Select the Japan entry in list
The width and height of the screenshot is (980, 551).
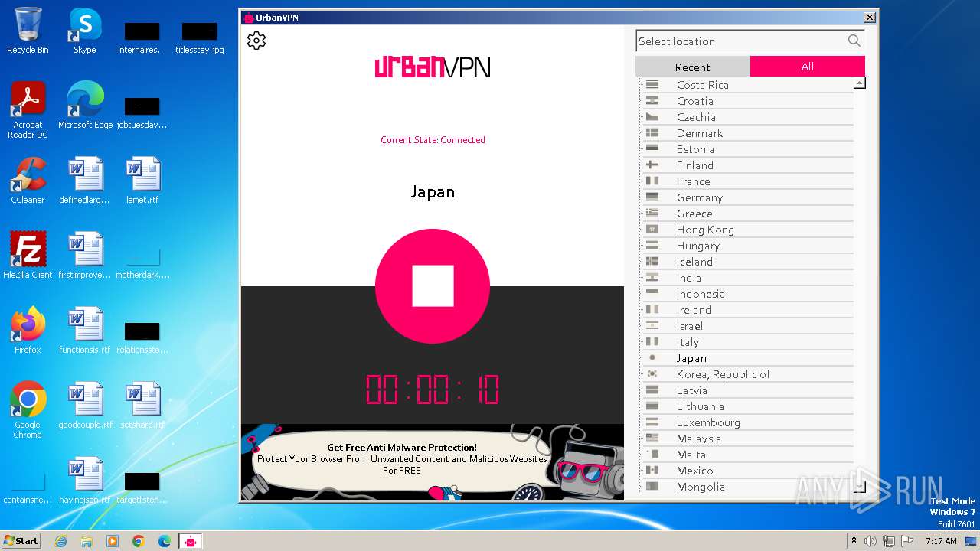click(746, 358)
